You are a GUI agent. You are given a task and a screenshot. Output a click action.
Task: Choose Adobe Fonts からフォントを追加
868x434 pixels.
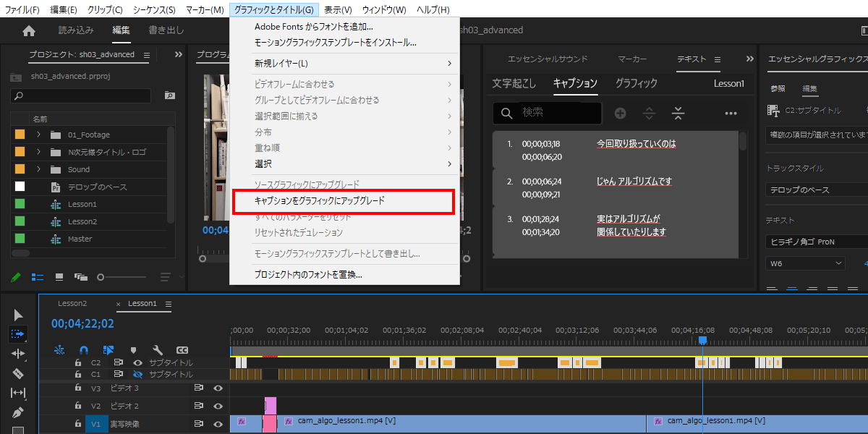344,27
